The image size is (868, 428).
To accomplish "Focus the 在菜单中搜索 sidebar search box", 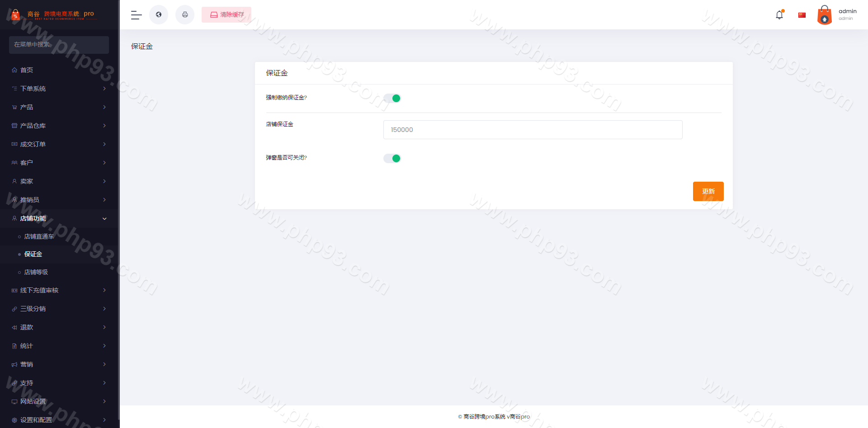I will (x=59, y=45).
